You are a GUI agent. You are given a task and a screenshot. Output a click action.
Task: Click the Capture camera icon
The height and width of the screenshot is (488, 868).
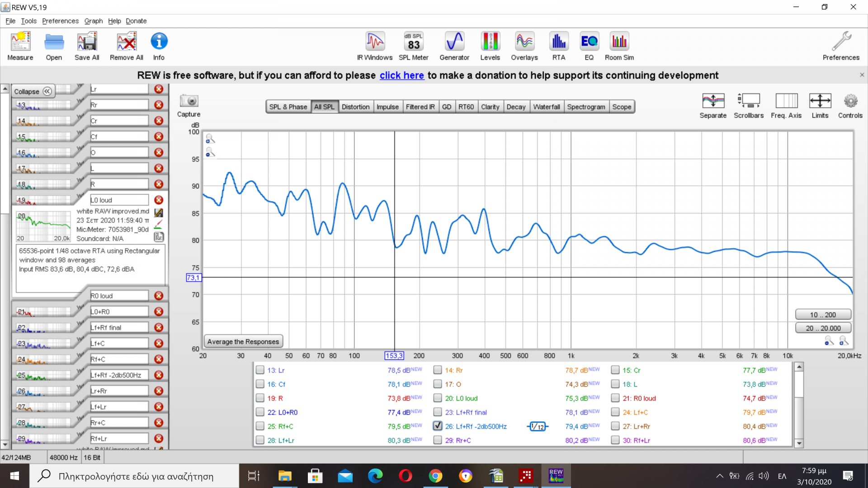[189, 101]
